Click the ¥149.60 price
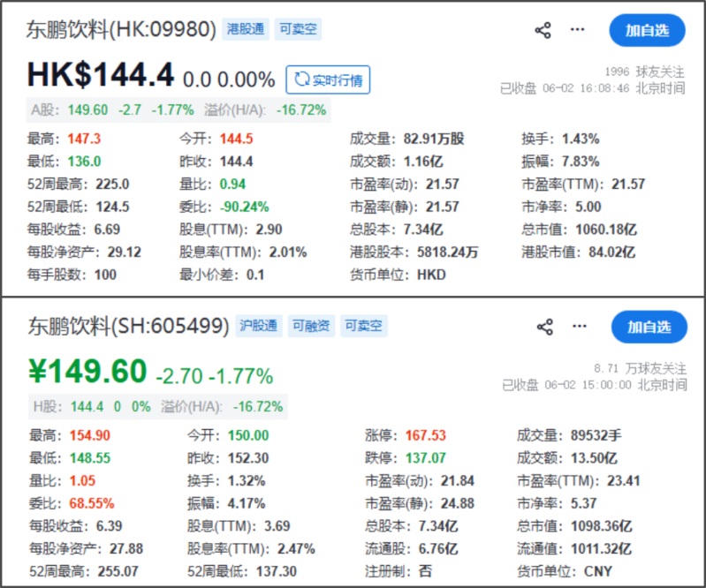706x588 pixels. (87, 372)
